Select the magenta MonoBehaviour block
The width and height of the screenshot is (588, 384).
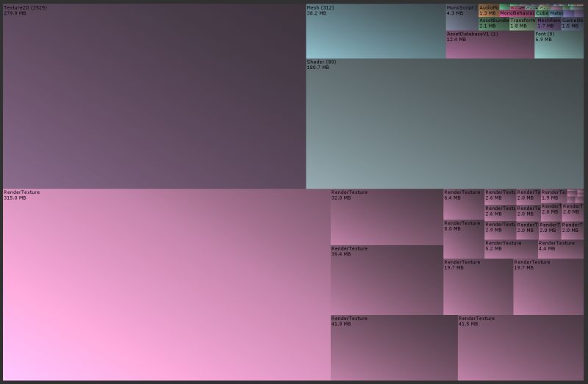(x=517, y=13)
